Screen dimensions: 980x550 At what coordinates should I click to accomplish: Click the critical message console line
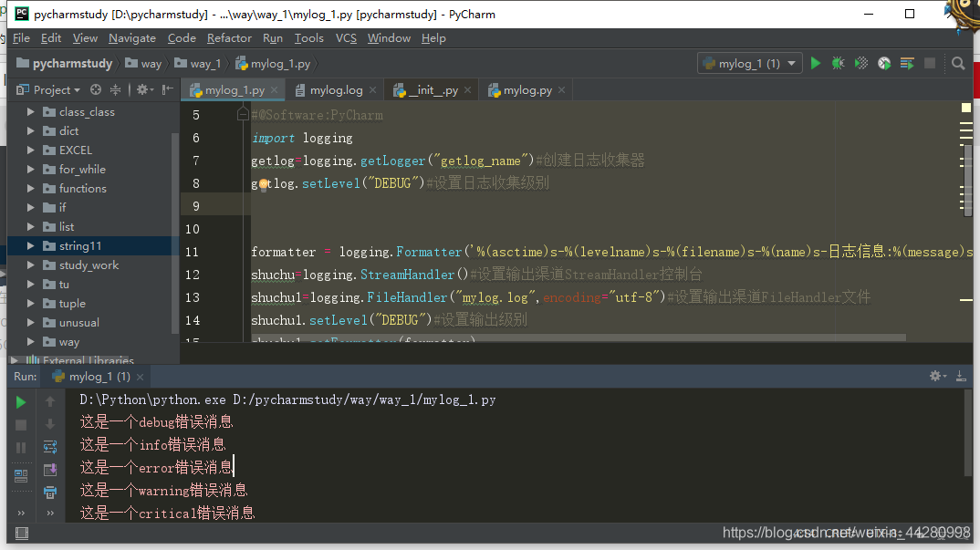(x=168, y=514)
